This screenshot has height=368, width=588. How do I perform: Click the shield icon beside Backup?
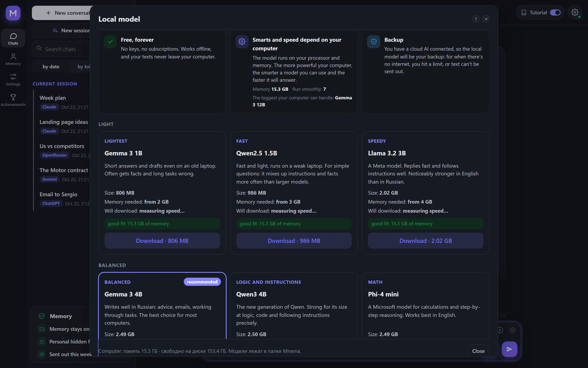click(374, 42)
